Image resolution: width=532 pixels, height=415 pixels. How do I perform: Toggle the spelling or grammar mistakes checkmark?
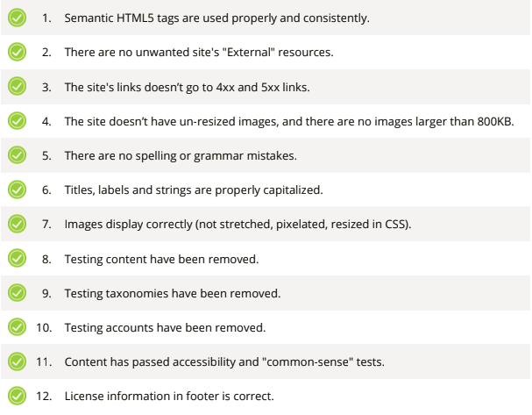(17, 155)
